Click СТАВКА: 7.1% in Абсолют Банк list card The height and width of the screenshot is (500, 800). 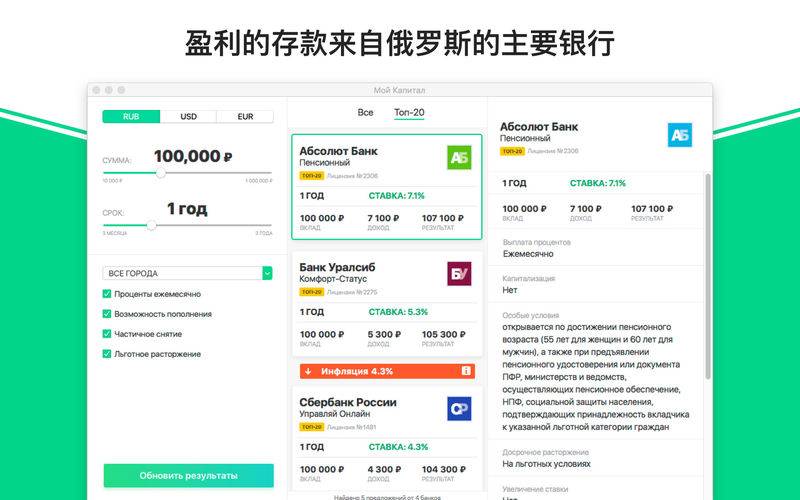(x=396, y=195)
